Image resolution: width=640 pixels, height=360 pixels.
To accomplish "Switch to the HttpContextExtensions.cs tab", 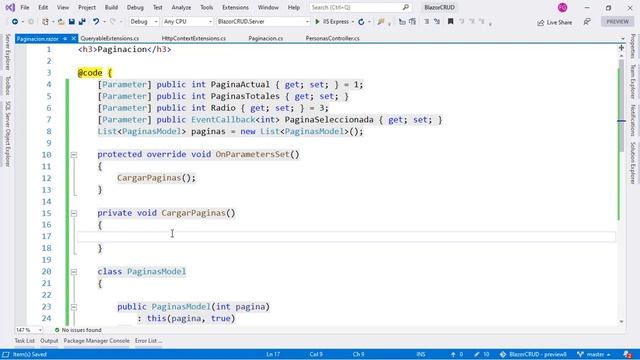I will click(193, 38).
